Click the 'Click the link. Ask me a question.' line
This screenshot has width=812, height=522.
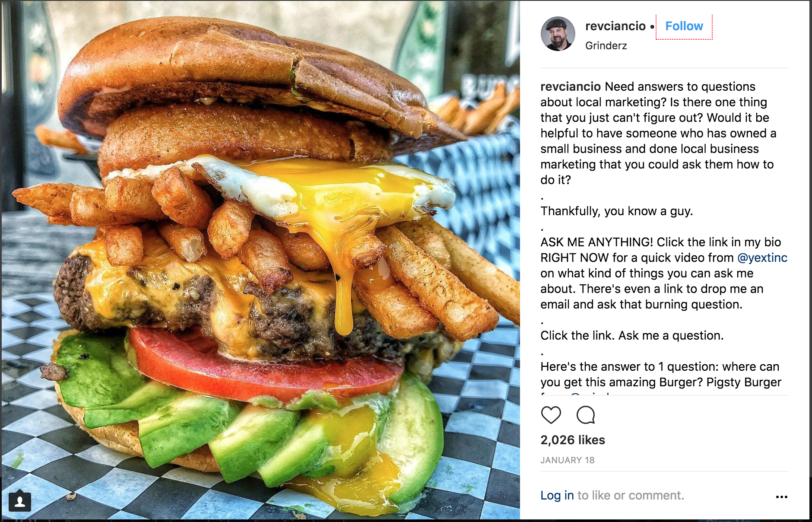pos(632,336)
